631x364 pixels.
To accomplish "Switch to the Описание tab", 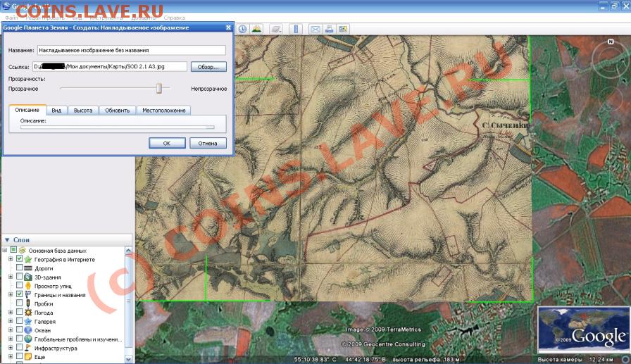I will [x=27, y=110].
